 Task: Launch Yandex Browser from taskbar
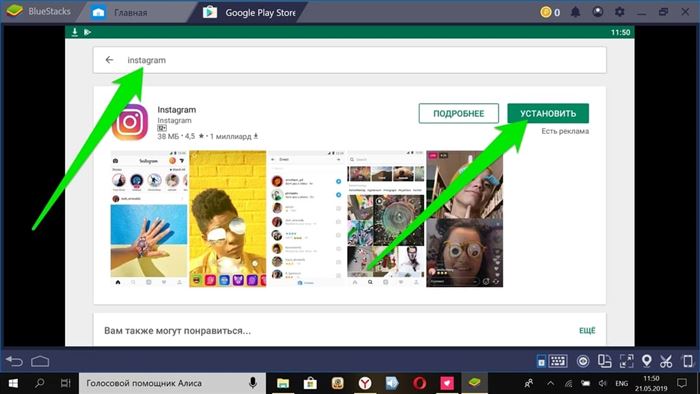click(365, 383)
